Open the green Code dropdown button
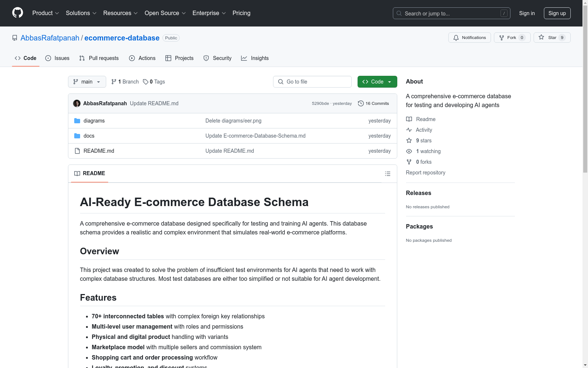Viewport: 588px width, 368px height. 377,82
